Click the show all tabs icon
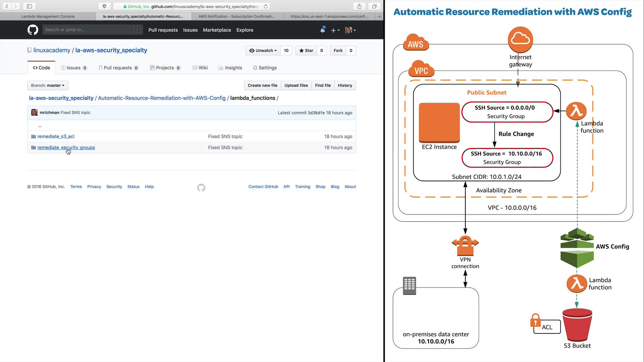 374,6
